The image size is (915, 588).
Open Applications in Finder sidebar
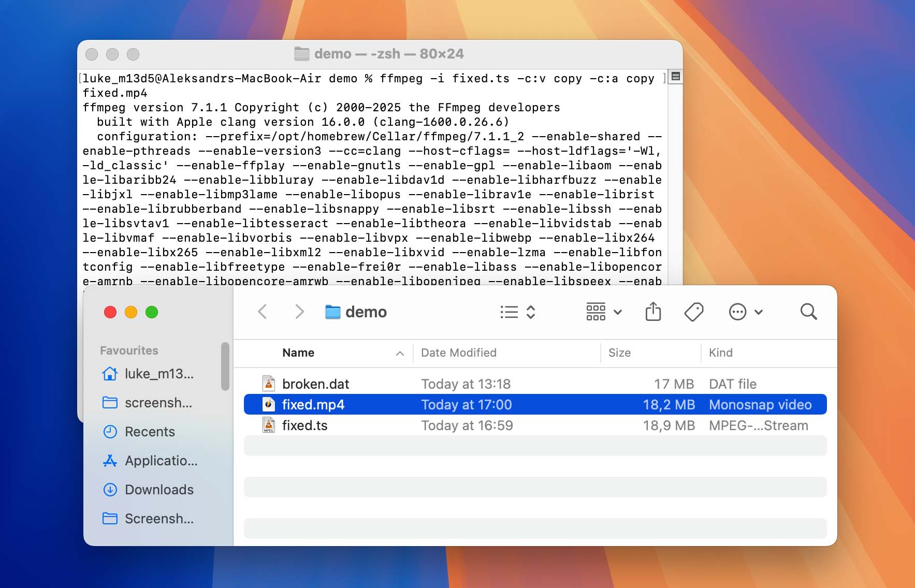(161, 461)
